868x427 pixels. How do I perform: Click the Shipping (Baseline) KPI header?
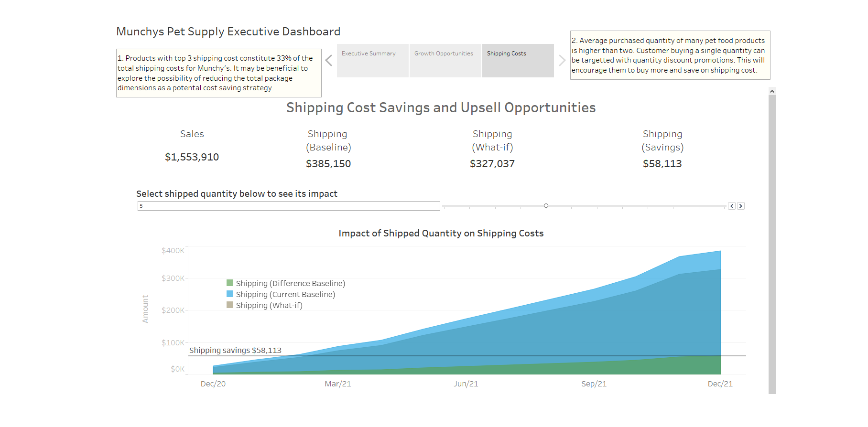(x=328, y=140)
